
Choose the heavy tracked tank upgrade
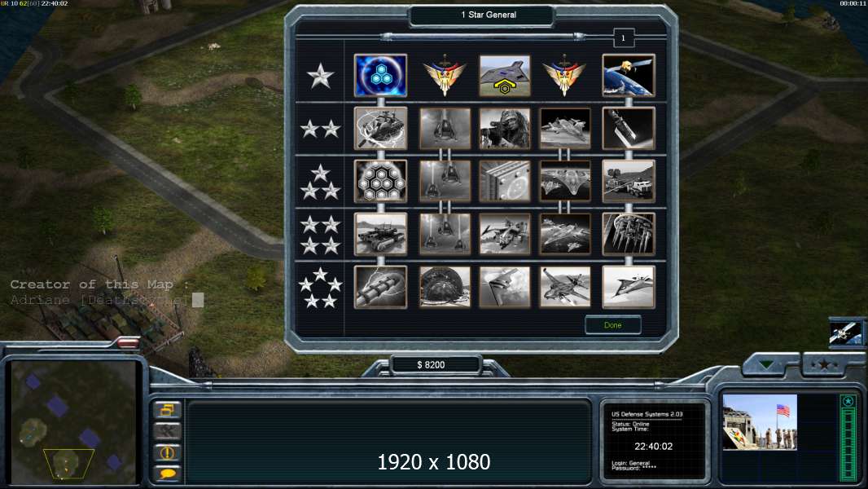[380, 234]
